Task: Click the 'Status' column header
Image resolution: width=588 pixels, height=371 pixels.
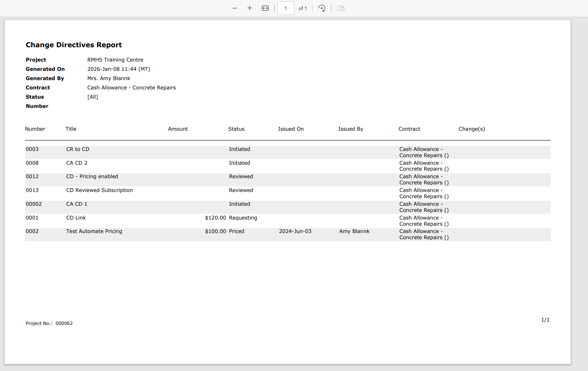Action: pos(236,129)
